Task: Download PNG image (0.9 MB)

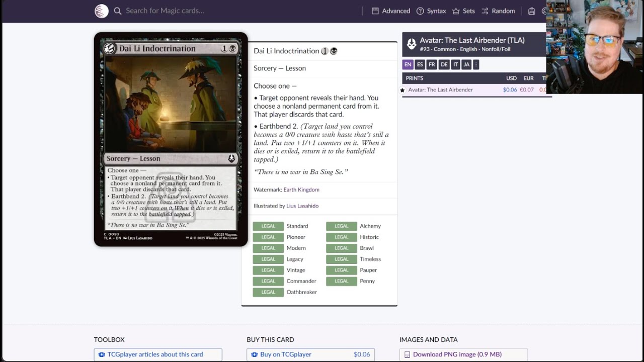Action: click(463, 354)
